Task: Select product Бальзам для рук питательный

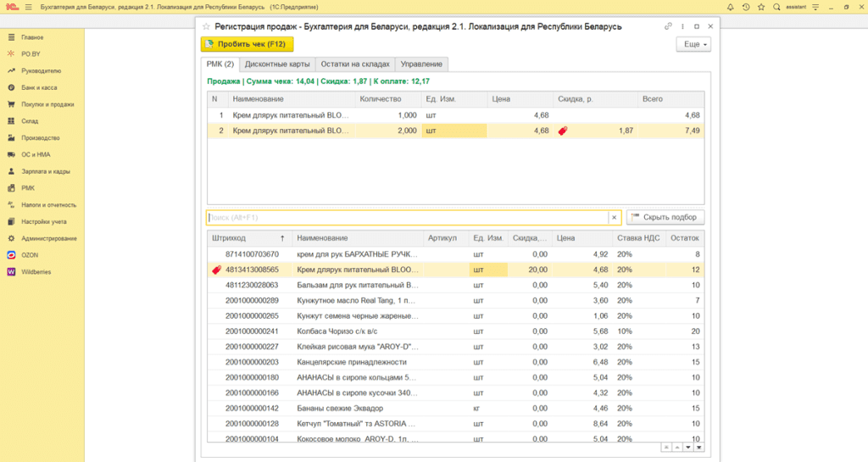Action: click(x=455, y=285)
